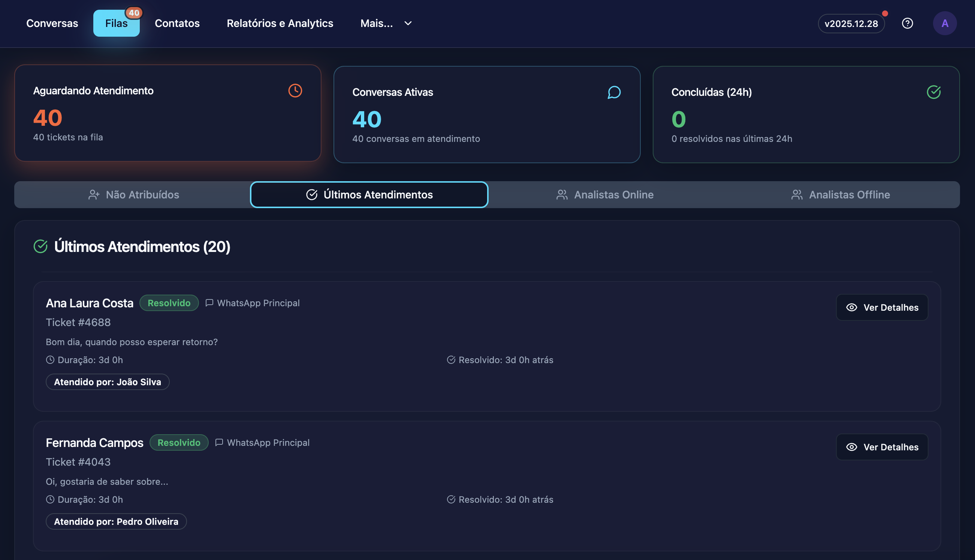
Task: Click clock icon in Aguardando Atendimento card
Action: click(x=295, y=91)
